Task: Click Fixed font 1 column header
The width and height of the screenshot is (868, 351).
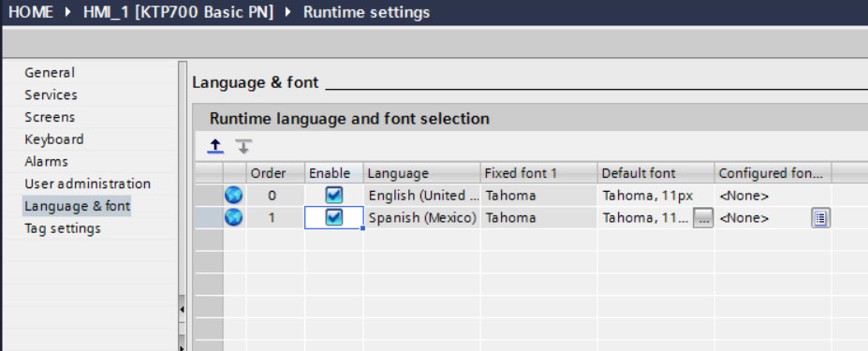Action: pos(538,173)
